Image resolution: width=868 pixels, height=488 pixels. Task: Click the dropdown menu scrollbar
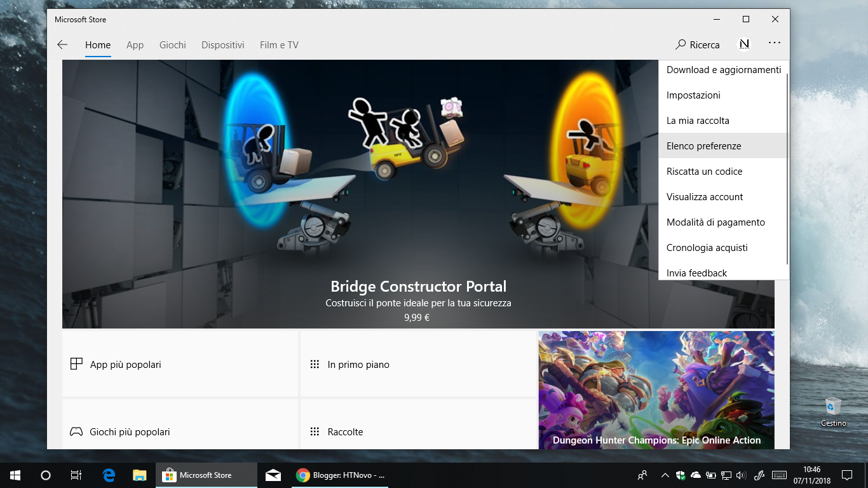[x=788, y=168]
